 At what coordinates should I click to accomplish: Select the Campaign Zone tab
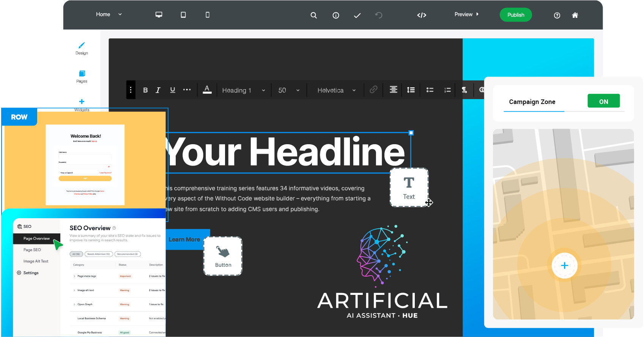pyautogui.click(x=532, y=102)
